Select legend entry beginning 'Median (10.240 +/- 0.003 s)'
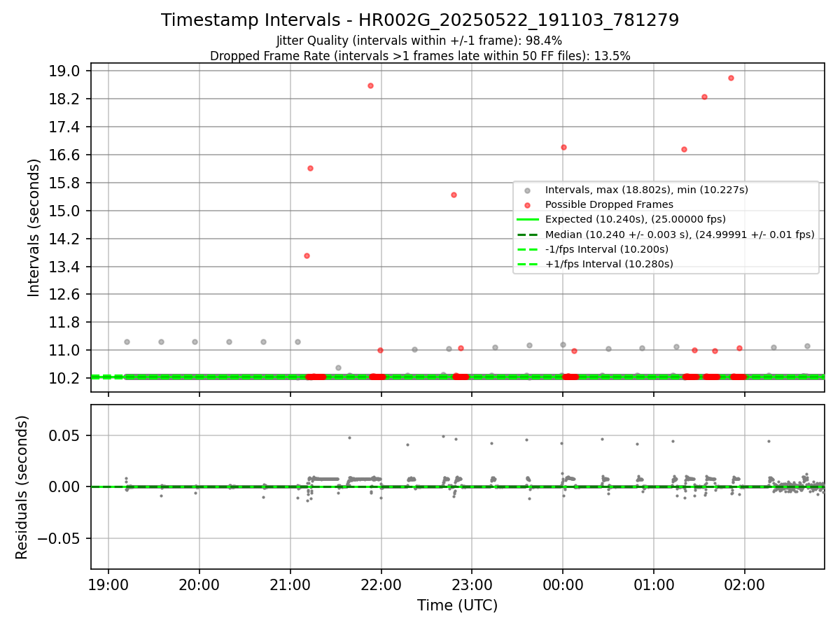Viewport: 840px width, 630px height. pos(680,234)
